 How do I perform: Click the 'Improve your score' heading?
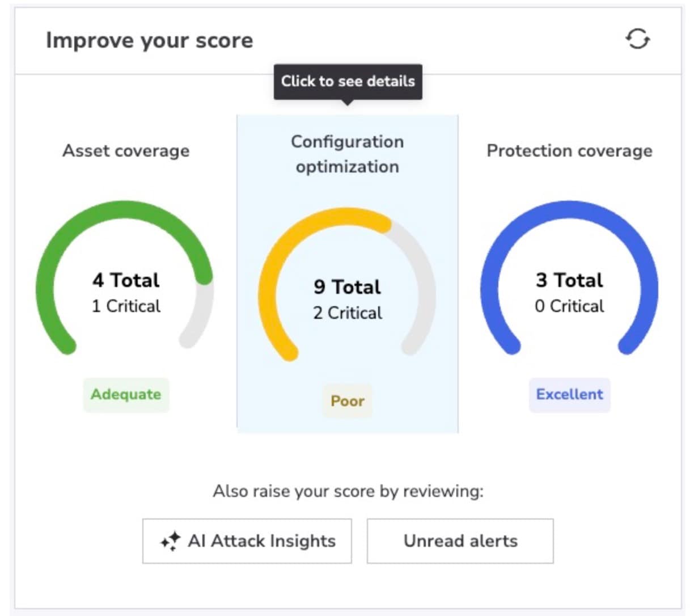tap(150, 40)
